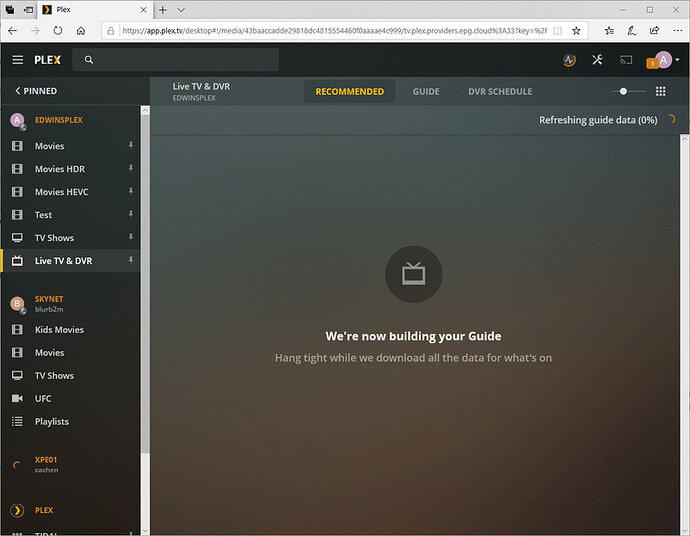Viewport: 690px width, 536px height.
Task: Select the XPE01 server
Action: pyautogui.click(x=46, y=459)
